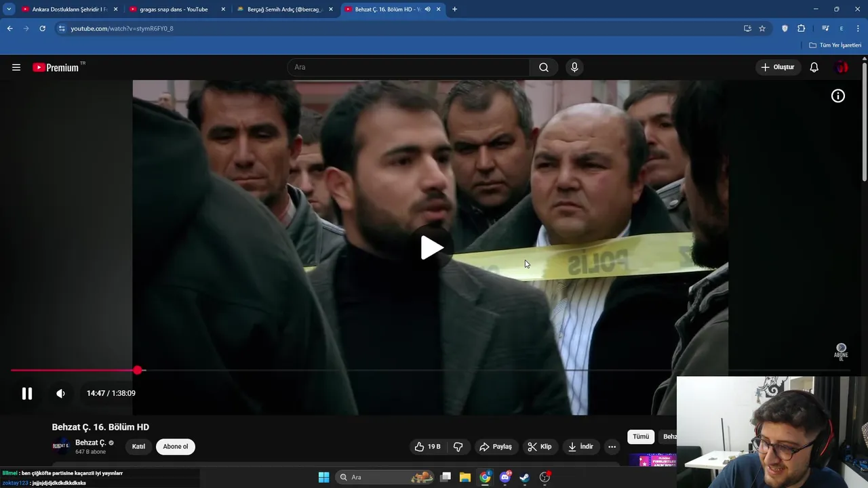
Task: Create a clip with Klip button
Action: coord(540,447)
